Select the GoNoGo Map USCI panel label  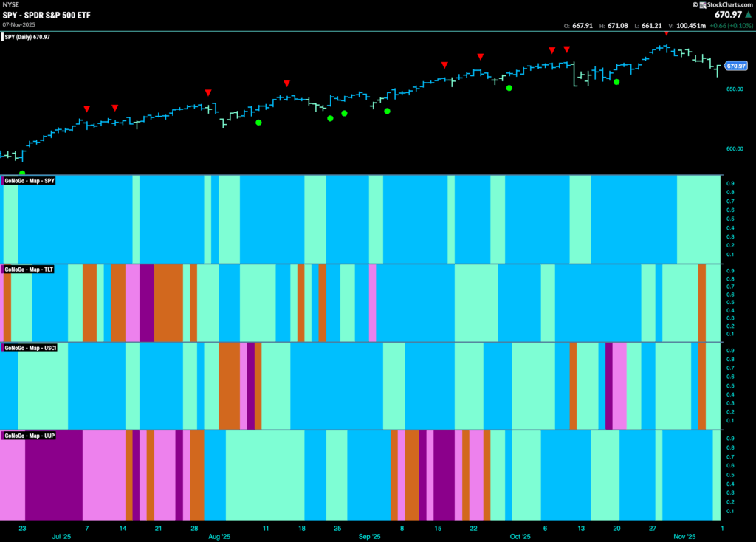tap(30, 347)
